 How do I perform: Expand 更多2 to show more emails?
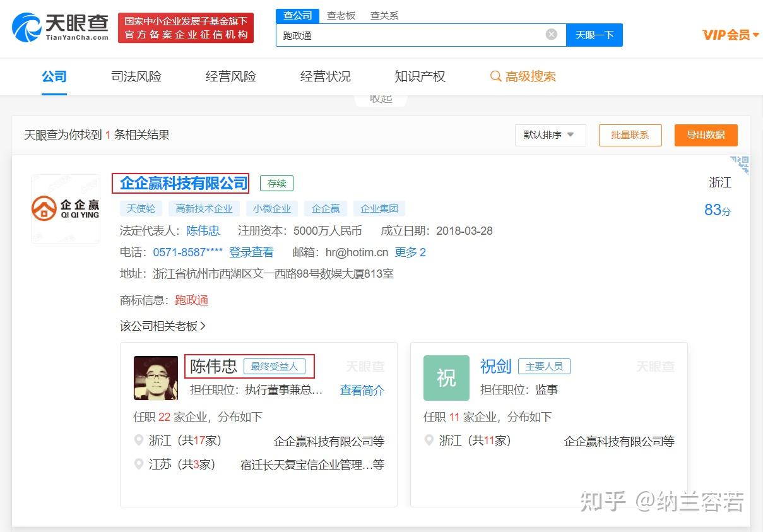tap(410, 252)
